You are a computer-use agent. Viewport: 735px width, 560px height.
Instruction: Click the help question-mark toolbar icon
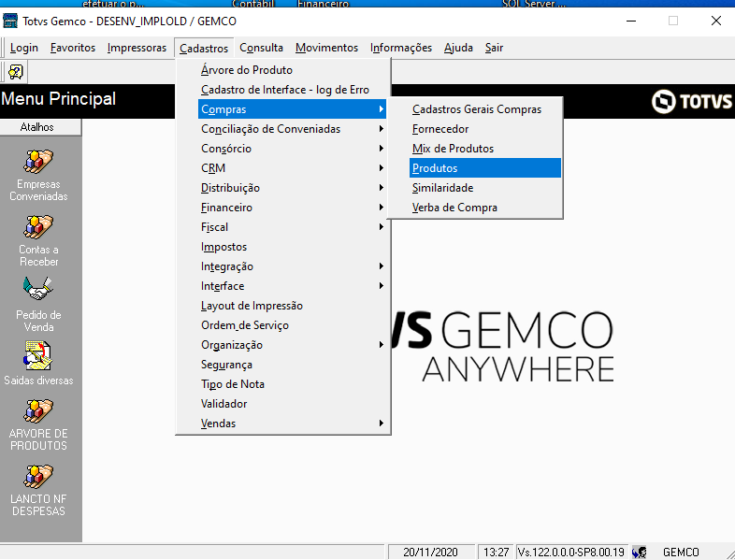click(x=16, y=72)
